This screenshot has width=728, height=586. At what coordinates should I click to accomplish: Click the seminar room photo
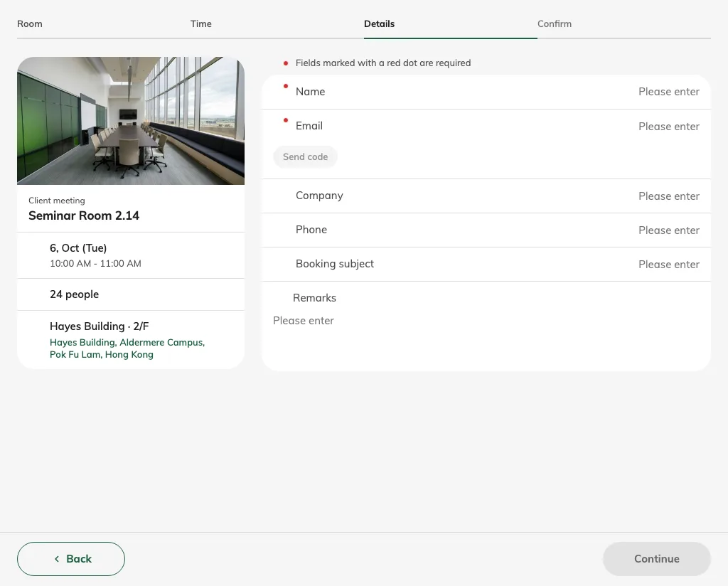tap(131, 121)
